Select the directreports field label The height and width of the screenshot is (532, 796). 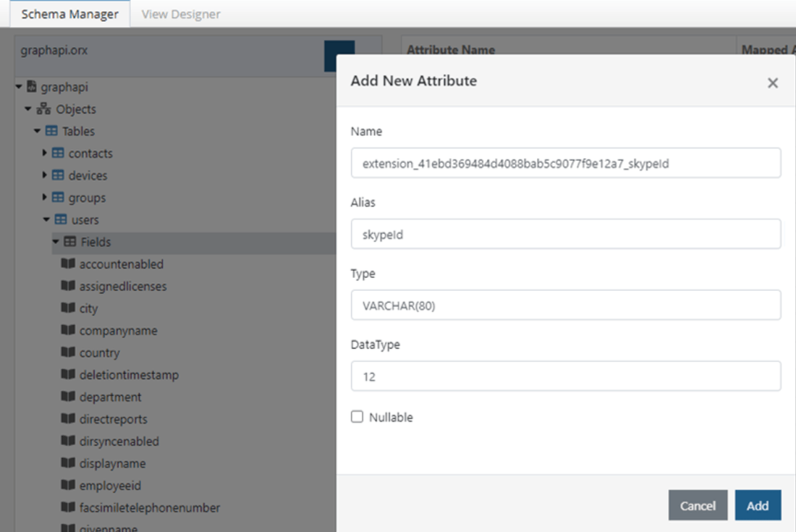[113, 419]
